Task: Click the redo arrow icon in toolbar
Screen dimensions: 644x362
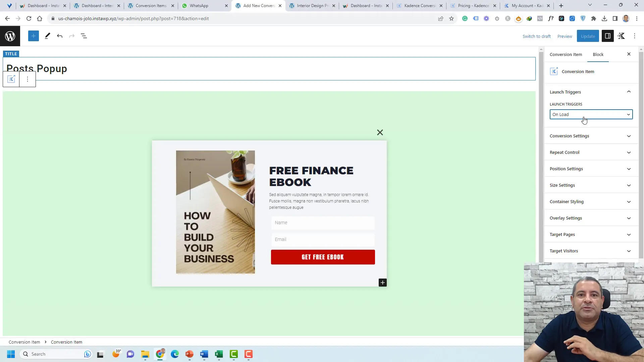Action: coord(72,36)
